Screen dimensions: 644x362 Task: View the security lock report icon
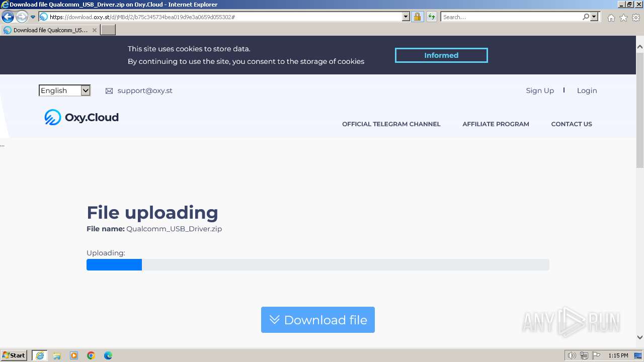pyautogui.click(x=417, y=17)
